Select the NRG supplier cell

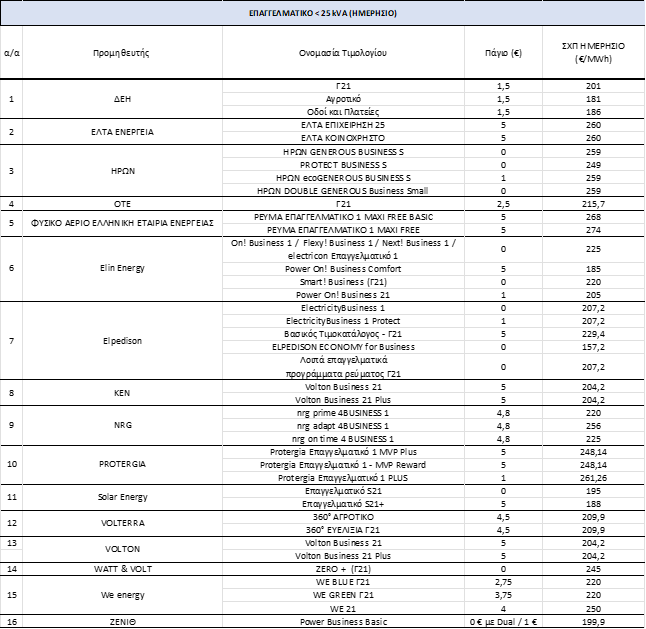coord(123,425)
